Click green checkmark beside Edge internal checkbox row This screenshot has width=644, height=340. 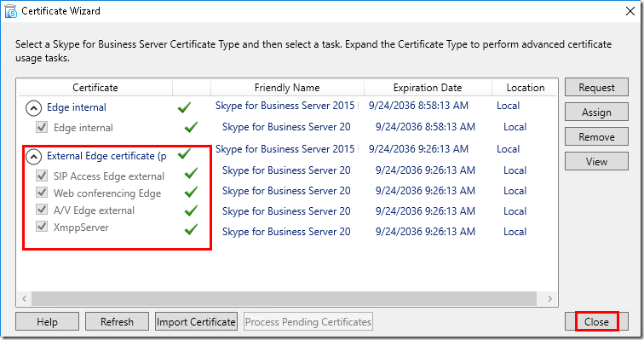tap(191, 127)
